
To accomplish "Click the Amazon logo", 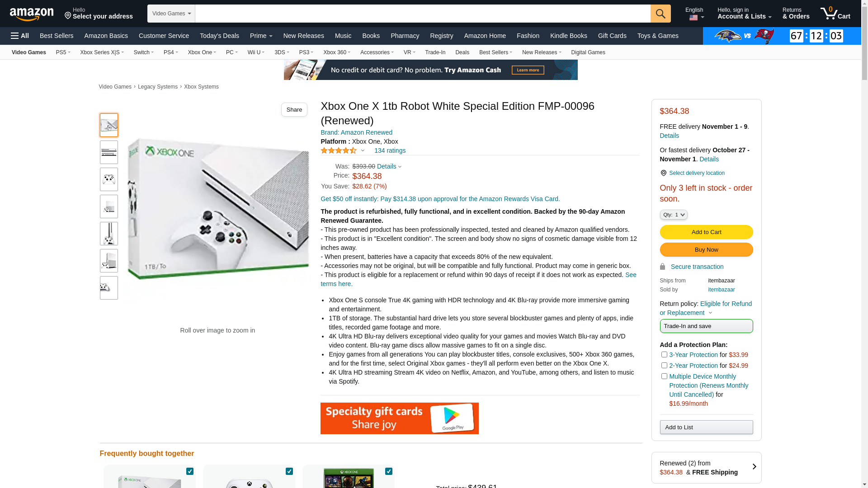I will tap(32, 14).
